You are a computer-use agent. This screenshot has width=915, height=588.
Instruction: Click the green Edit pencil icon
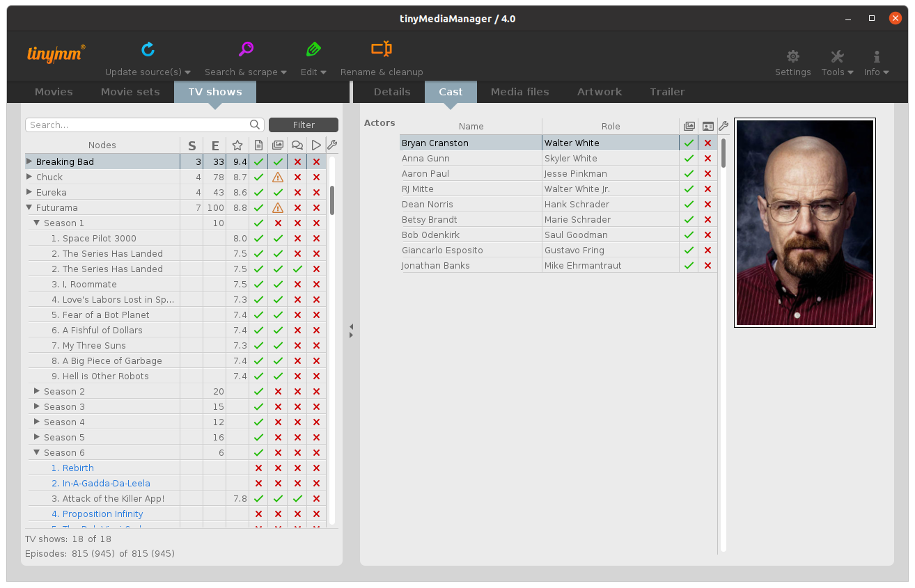[313, 49]
